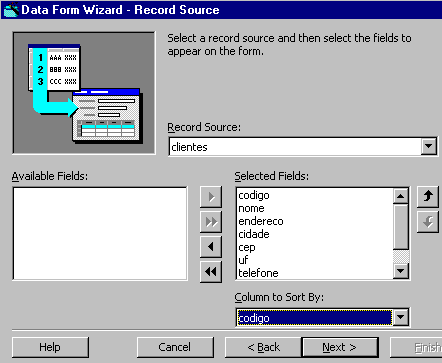Click the Next > button

tap(340, 347)
